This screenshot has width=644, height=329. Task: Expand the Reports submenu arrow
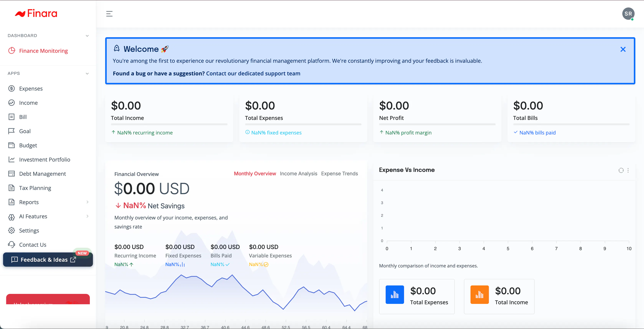pos(88,202)
